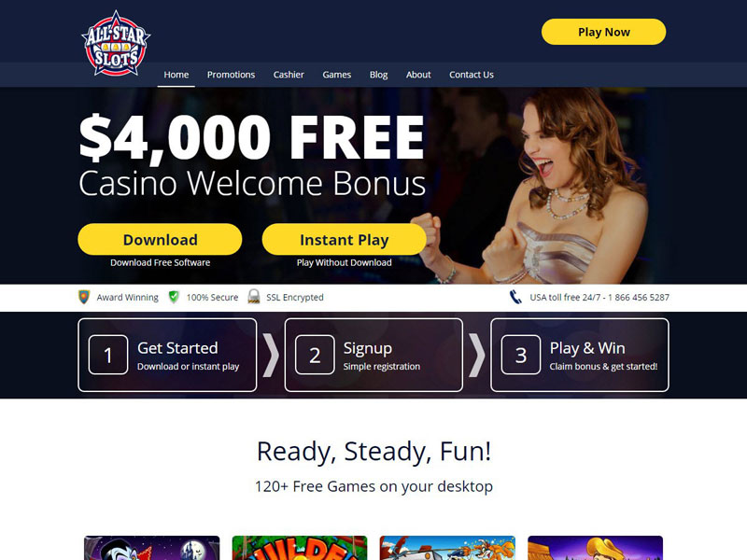Click the phone handset icon

coord(515,297)
